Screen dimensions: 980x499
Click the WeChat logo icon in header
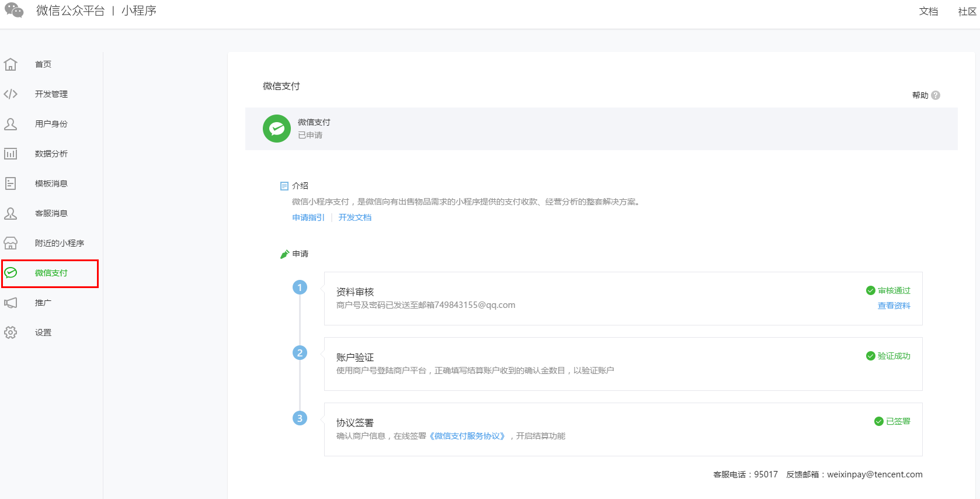click(14, 11)
